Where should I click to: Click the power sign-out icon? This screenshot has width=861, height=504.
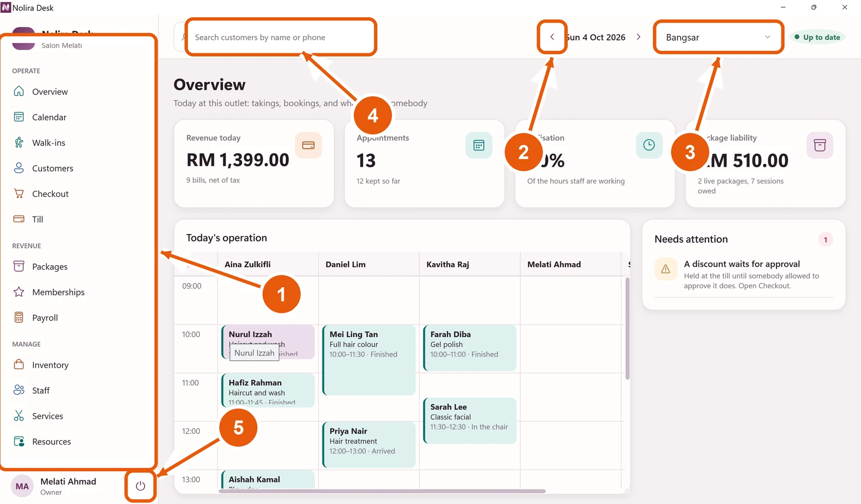click(140, 486)
